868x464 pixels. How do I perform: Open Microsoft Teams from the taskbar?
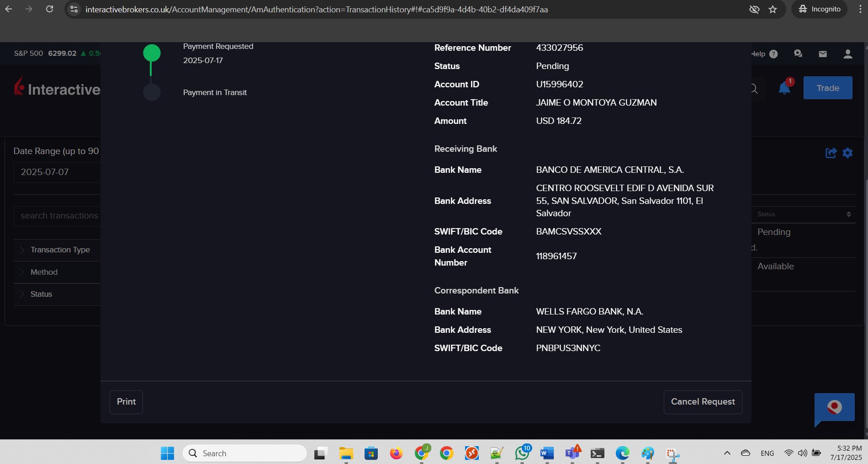click(x=572, y=453)
